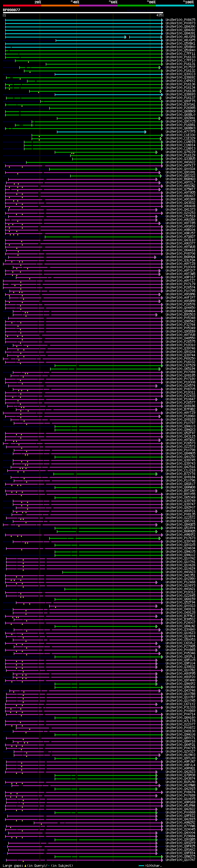The width and height of the screenshot is (197, 868).
Task: Select the UniRef100_C5Y519 label
Action: pyautogui.click(x=180, y=216)
